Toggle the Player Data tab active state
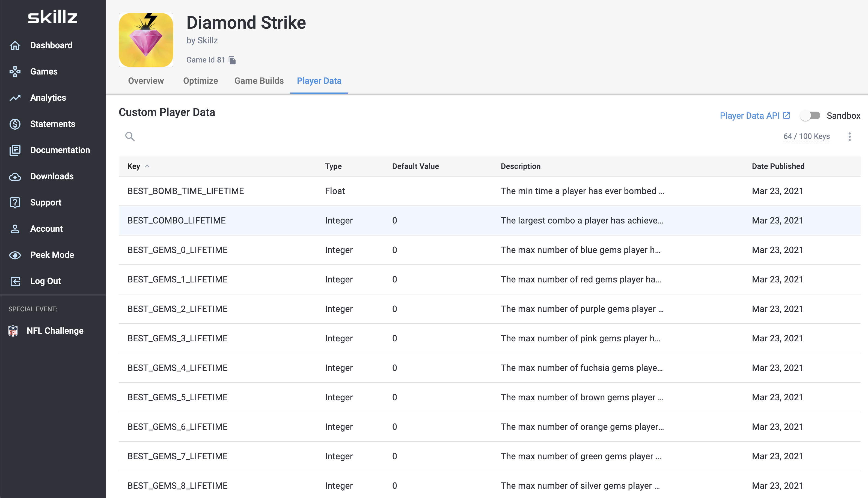The image size is (868, 498). (320, 80)
